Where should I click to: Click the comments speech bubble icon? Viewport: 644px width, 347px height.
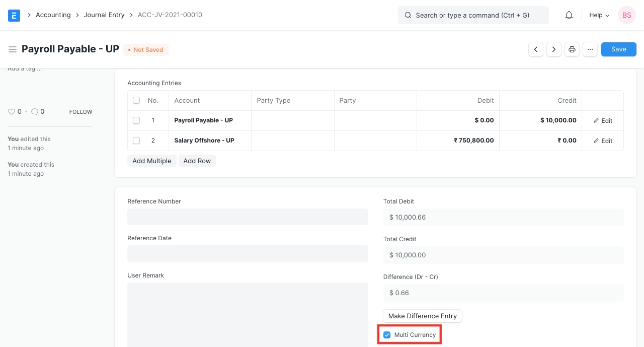click(x=35, y=112)
